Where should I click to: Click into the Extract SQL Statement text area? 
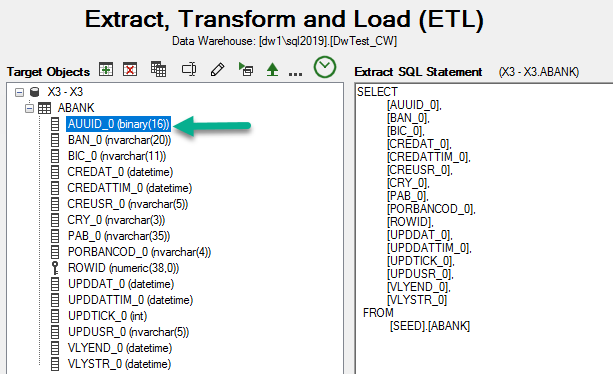click(484, 228)
